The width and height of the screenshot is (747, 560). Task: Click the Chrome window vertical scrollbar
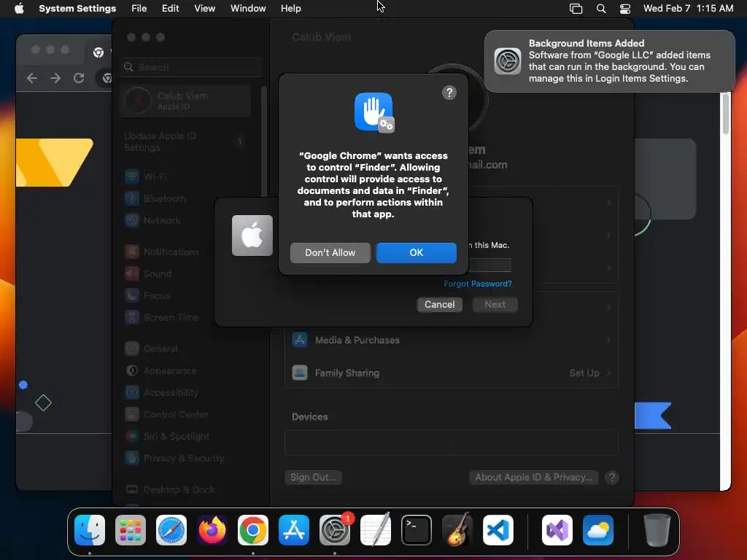[726, 114]
